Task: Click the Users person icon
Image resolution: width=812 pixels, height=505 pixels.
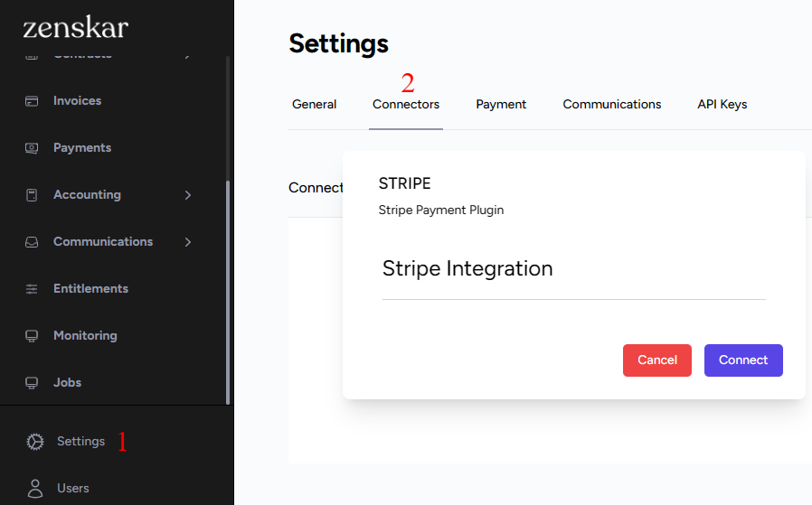Action: (x=35, y=488)
